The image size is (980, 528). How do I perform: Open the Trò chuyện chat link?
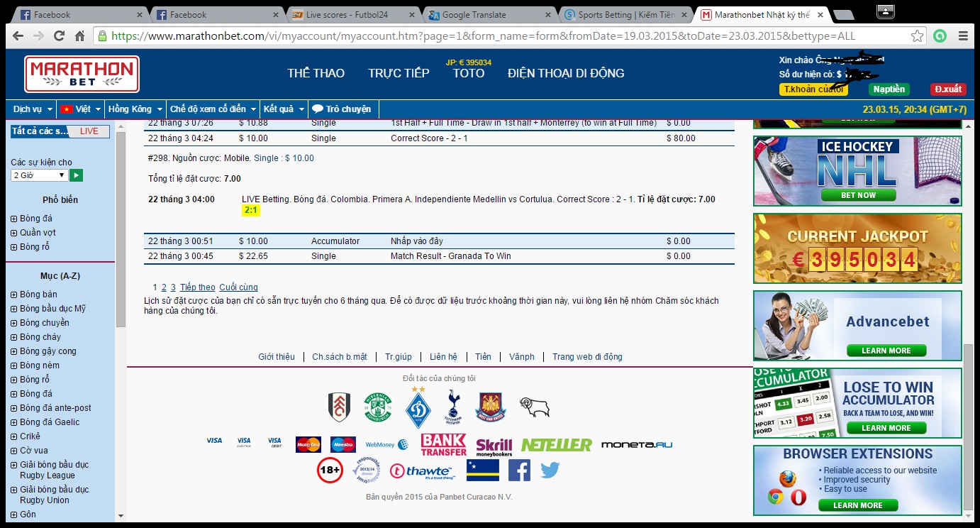pos(342,109)
